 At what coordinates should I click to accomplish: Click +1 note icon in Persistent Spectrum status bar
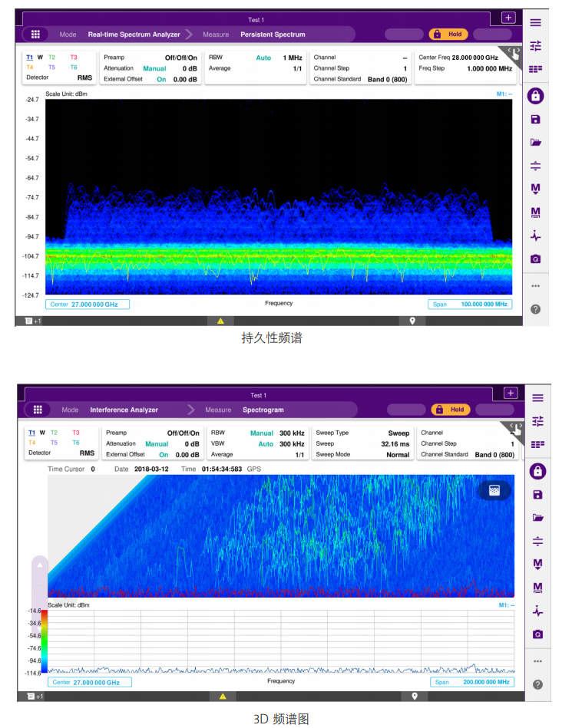(33, 321)
